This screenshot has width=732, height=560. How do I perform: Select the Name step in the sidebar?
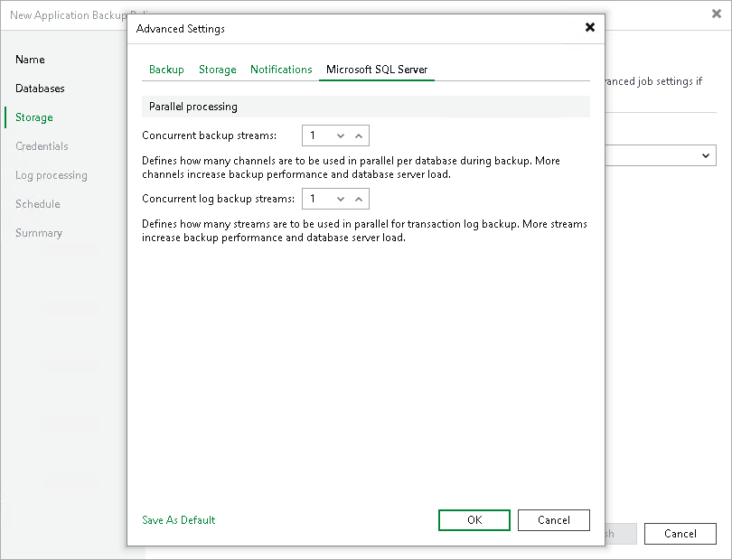pos(30,60)
